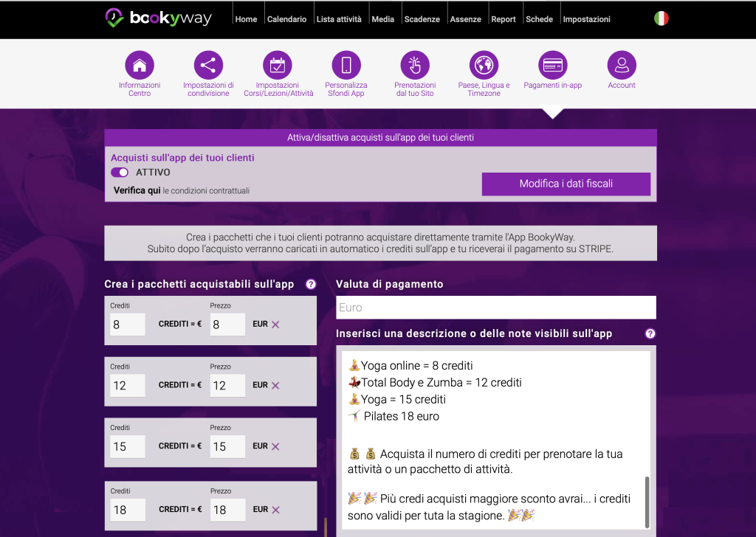Click help icon beside Crea i pacchetti

point(311,284)
